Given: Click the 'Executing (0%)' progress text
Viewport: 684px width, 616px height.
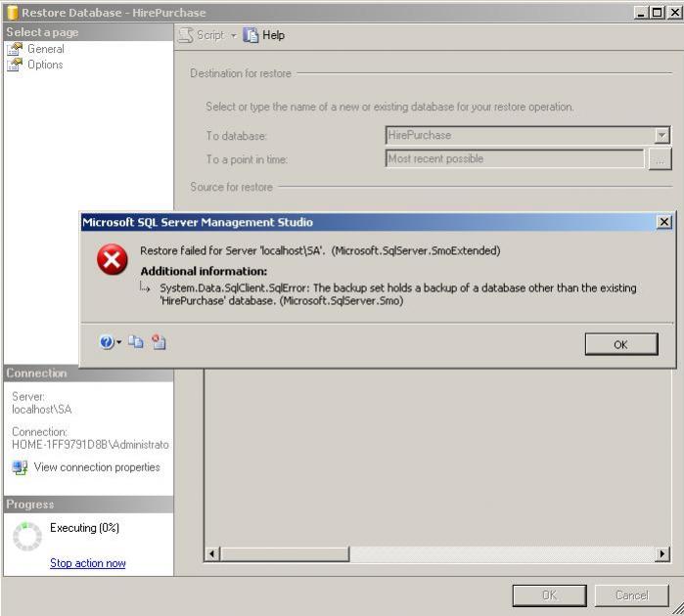Looking at the screenshot, I should (x=84, y=528).
